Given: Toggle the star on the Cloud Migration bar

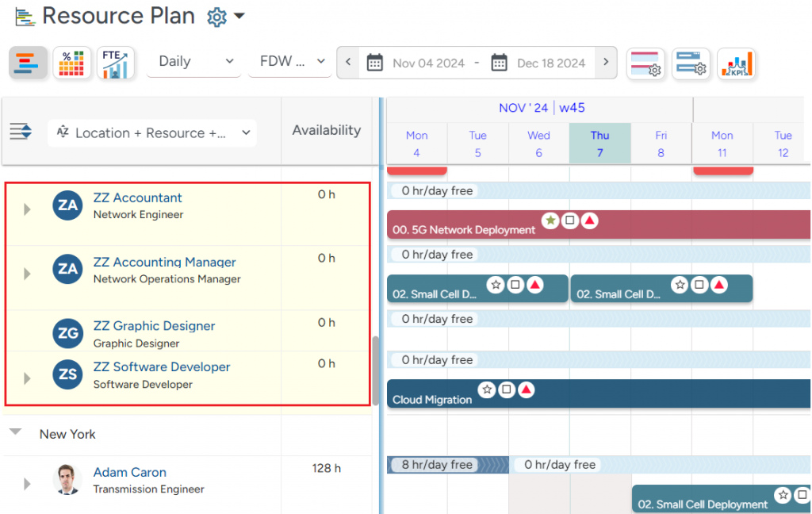Looking at the screenshot, I should point(487,389).
